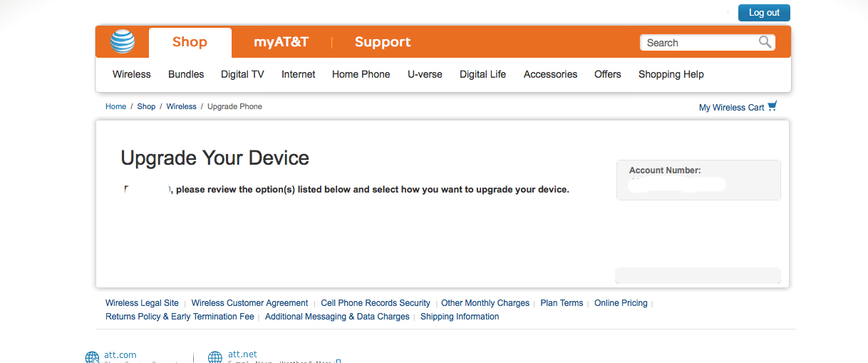Screen dimensions: 868x363
Task: Open the Bundles menu
Action: [x=186, y=74]
